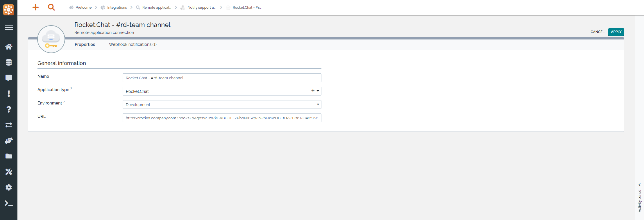This screenshot has width=644, height=220.
Task: Click into the URL input field
Action: click(x=222, y=118)
